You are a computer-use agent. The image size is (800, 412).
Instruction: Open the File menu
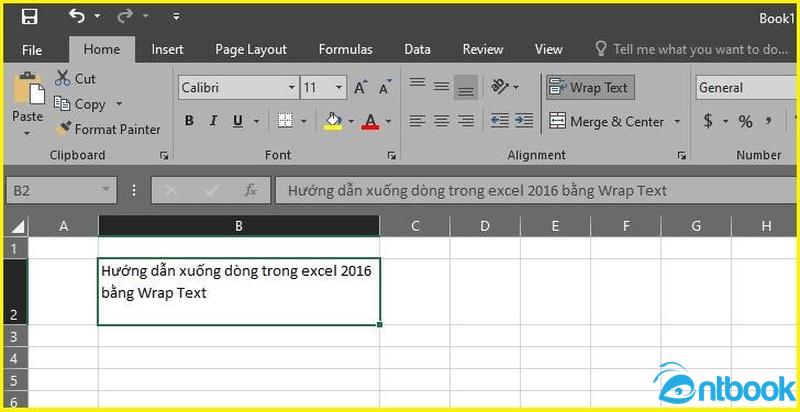(x=32, y=50)
